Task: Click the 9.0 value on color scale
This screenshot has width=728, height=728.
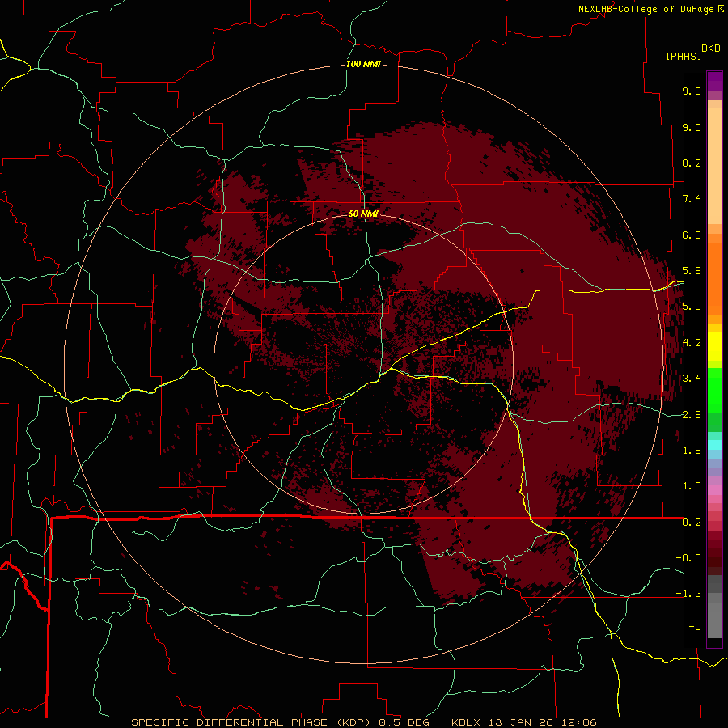Action: (x=692, y=127)
